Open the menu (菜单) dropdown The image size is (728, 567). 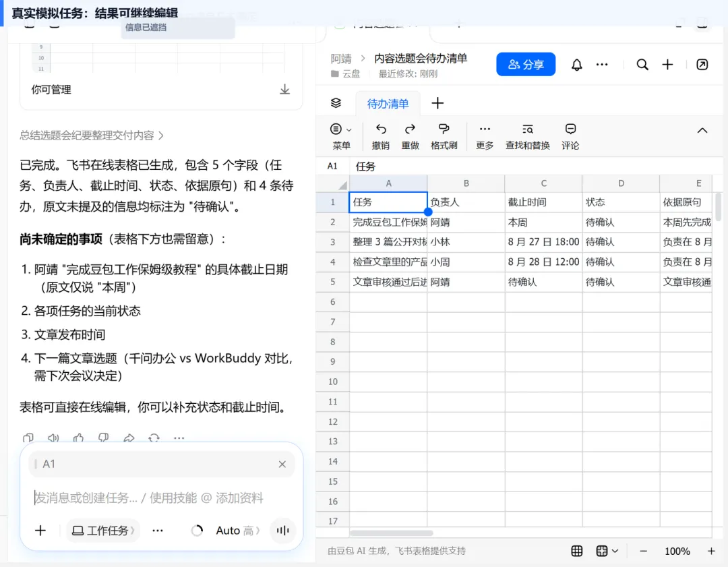341,137
